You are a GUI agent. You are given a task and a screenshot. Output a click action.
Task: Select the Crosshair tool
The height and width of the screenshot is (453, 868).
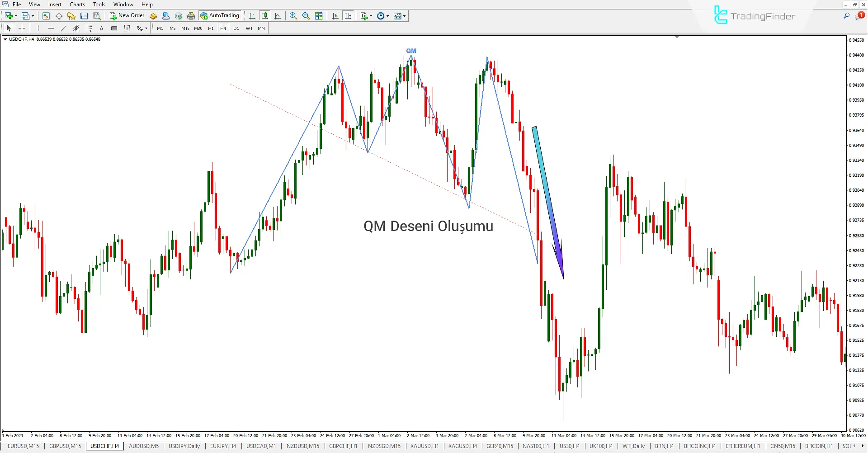[22, 28]
